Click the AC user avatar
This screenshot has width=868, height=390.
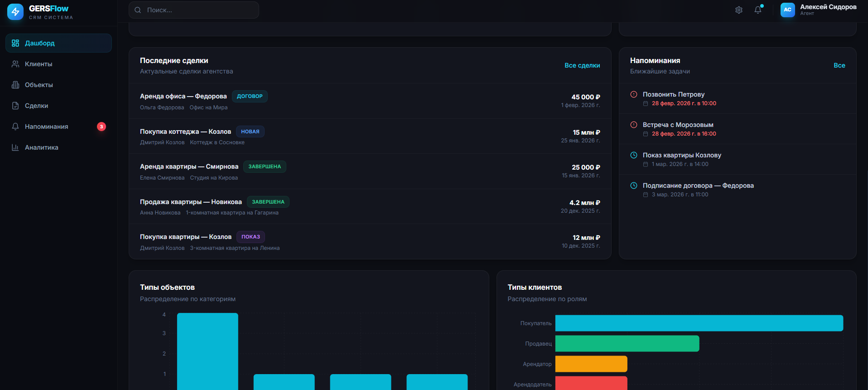click(787, 10)
